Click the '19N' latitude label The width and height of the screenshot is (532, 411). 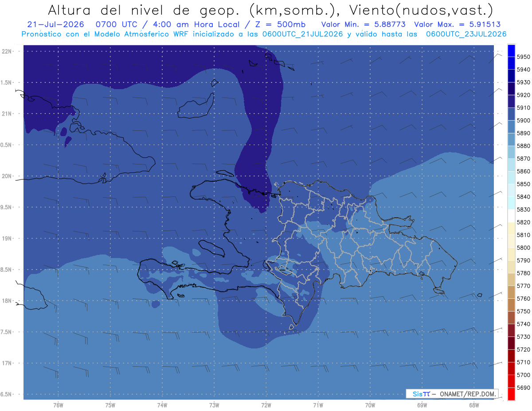coord(7,239)
